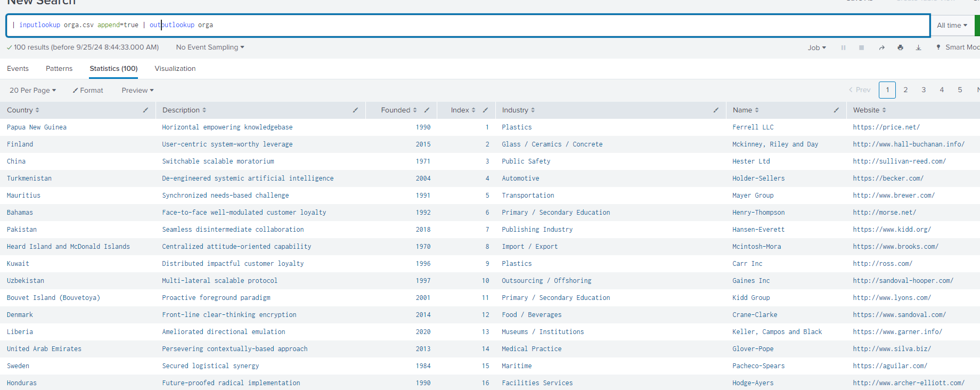The height and width of the screenshot is (390, 980).
Task: Click the Export download icon
Action: 918,47
